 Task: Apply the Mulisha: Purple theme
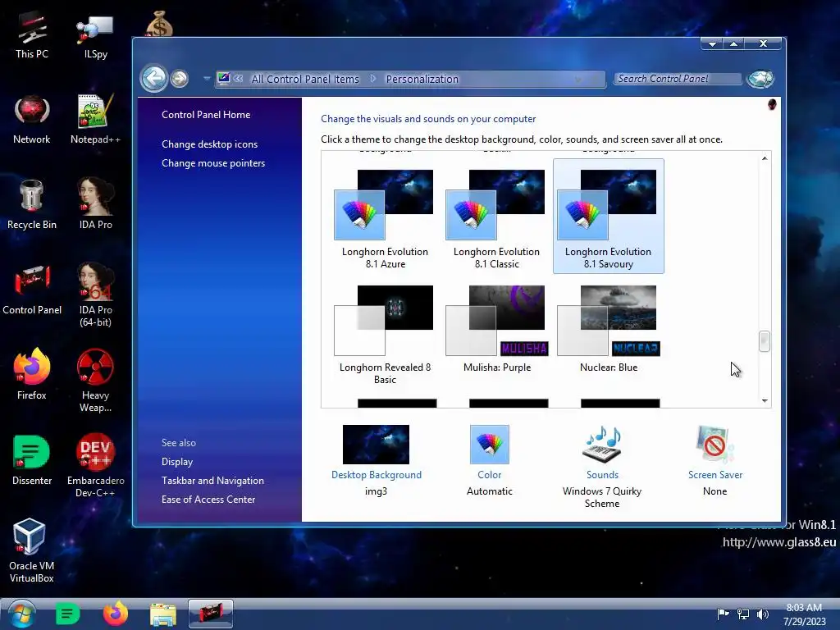click(496, 329)
